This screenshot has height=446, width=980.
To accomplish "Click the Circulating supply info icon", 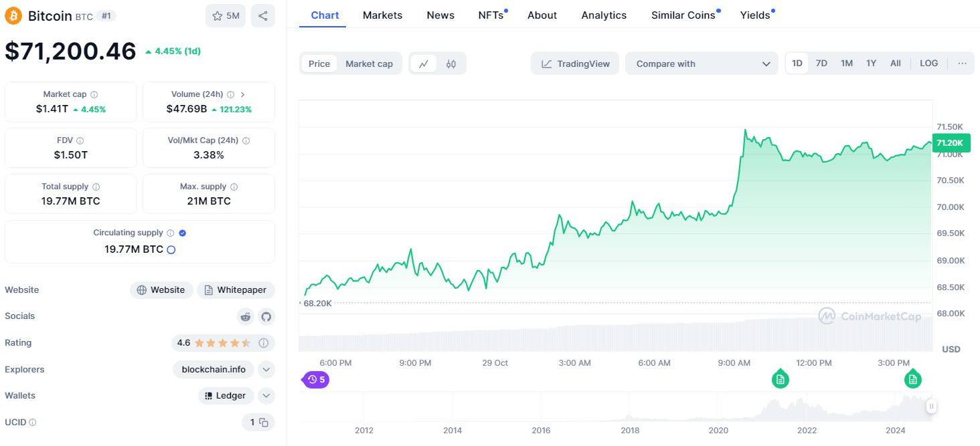I will (x=170, y=233).
